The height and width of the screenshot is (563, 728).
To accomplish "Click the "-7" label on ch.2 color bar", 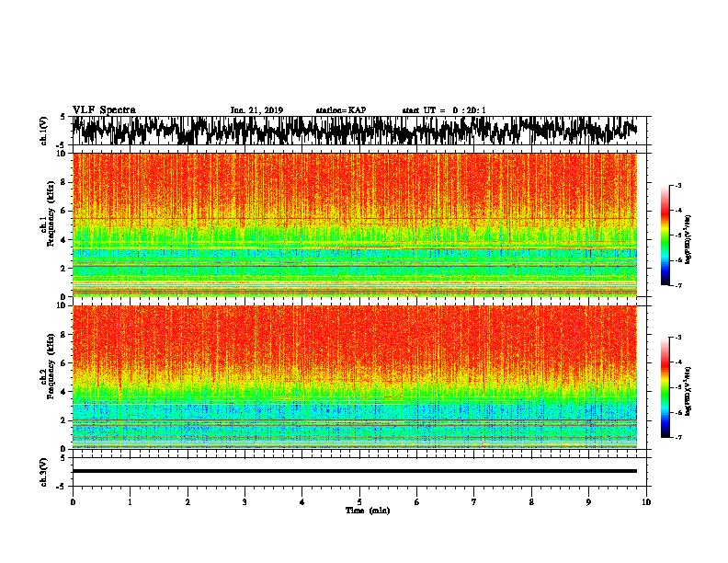I will tap(678, 438).
